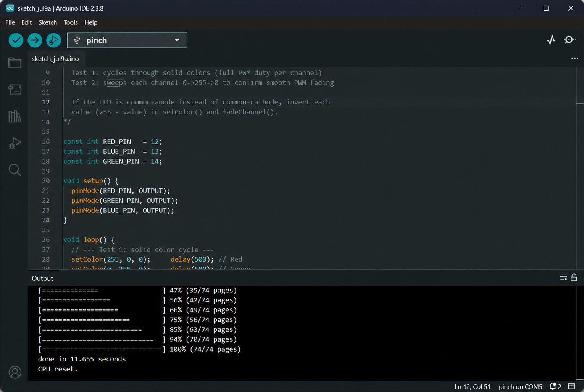The height and width of the screenshot is (392, 584).
Task: Click pinMode(RED_PIN, OUTPUT) line
Action: point(121,191)
